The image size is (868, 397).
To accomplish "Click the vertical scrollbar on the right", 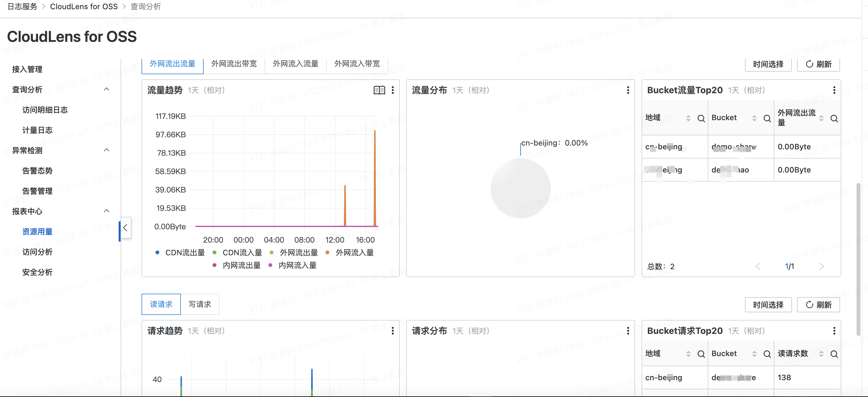I will [x=858, y=259].
